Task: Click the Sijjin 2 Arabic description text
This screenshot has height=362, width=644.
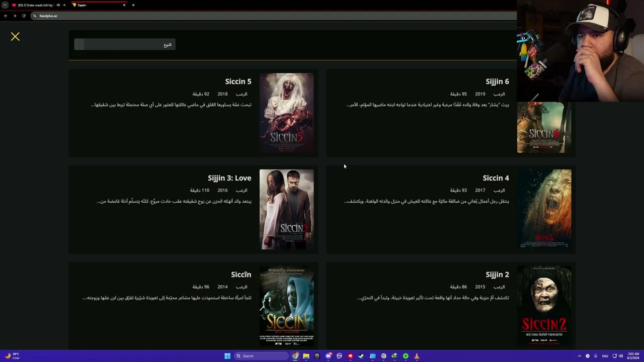Action: click(x=433, y=298)
